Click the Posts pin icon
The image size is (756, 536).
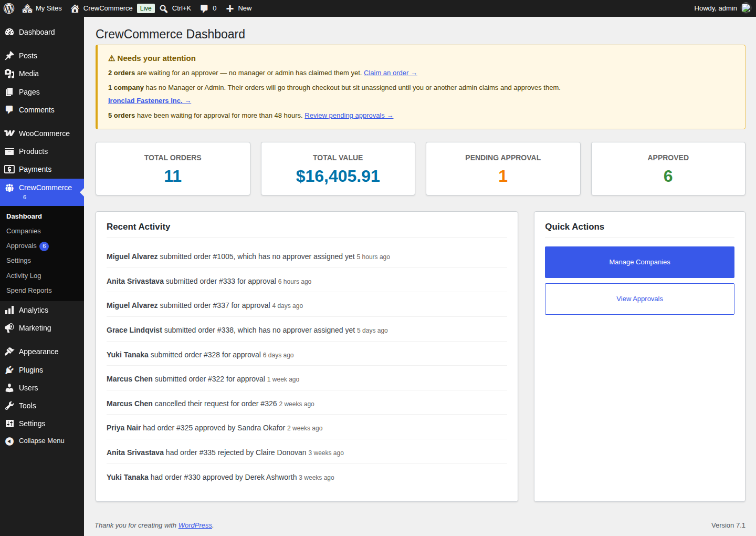[x=9, y=56]
